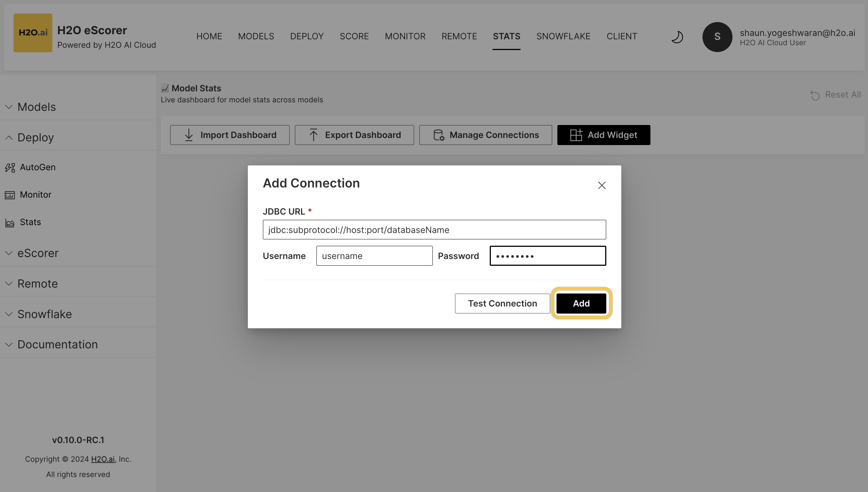Open Manage Connections

(x=485, y=135)
